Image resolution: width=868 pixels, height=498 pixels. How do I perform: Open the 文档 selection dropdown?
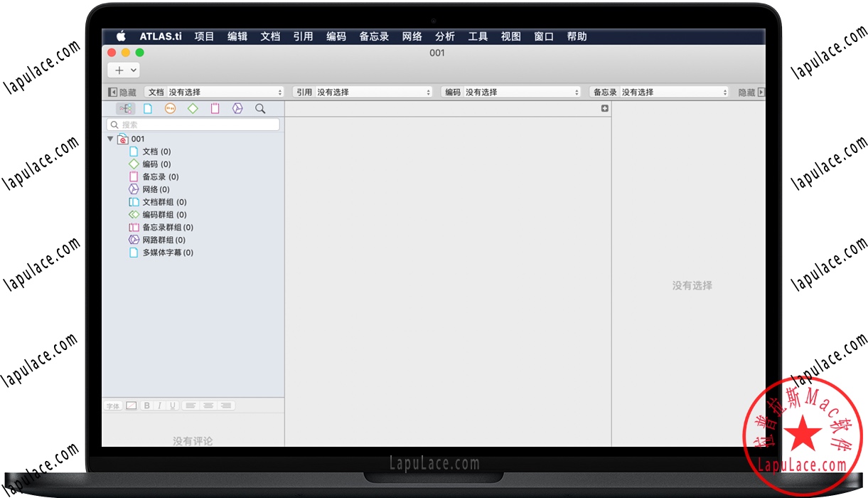pos(215,92)
